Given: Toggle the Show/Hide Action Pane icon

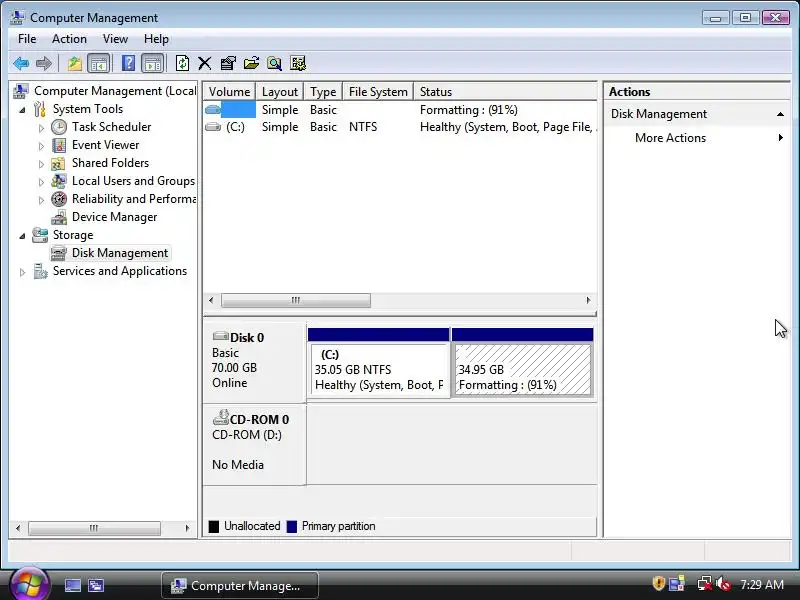Looking at the screenshot, I should click(153, 63).
